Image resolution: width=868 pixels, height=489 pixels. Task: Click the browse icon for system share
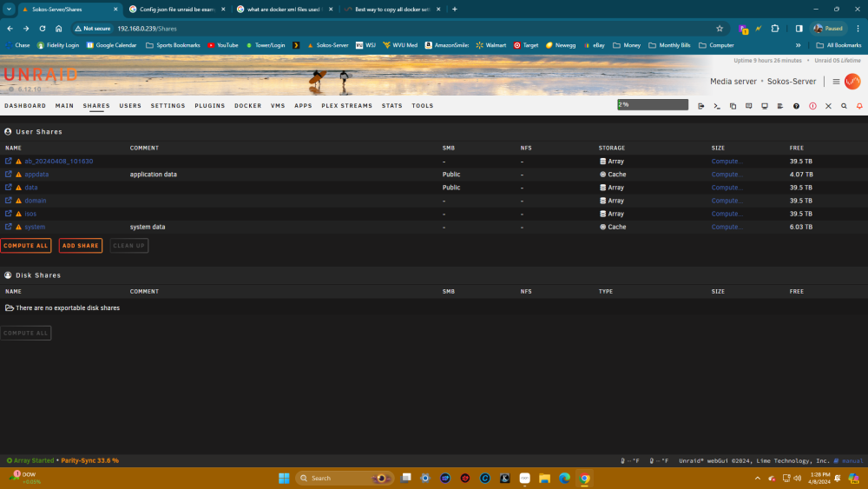point(9,227)
